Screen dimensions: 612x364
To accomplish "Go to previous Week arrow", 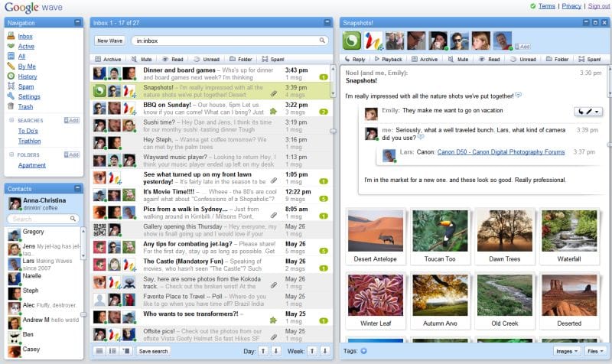I will (312, 351).
